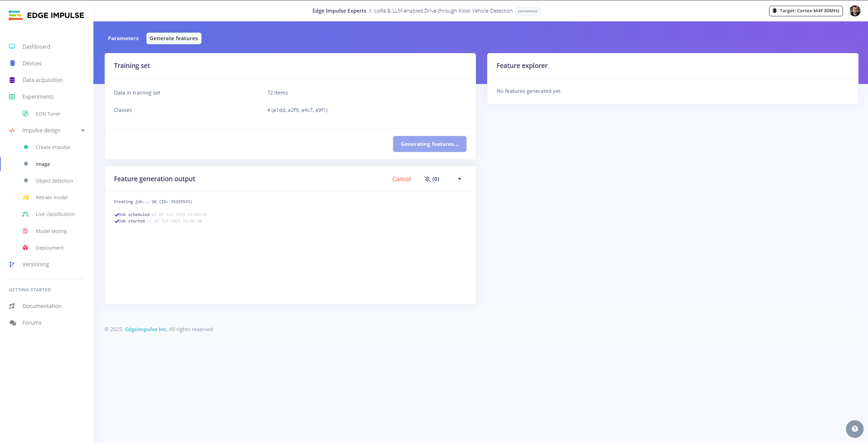Open Edge Impulse Experts organization link
868x443 pixels.
pyautogui.click(x=339, y=11)
